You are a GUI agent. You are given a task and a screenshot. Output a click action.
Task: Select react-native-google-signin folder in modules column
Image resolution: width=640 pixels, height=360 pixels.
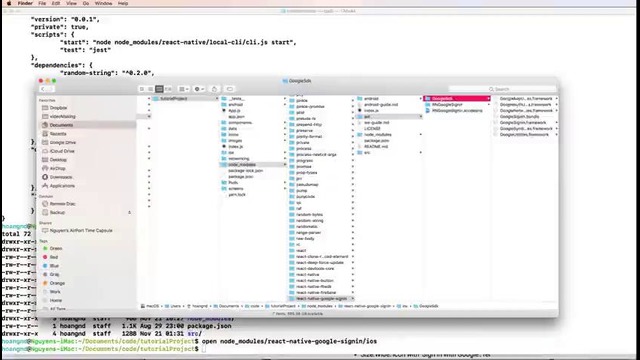point(321,298)
